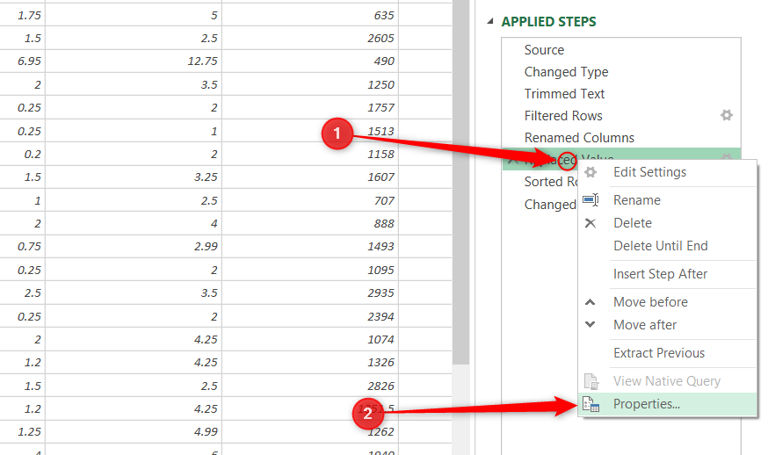Click cell value 1250
The height and width of the screenshot is (455, 768).
[381, 85]
